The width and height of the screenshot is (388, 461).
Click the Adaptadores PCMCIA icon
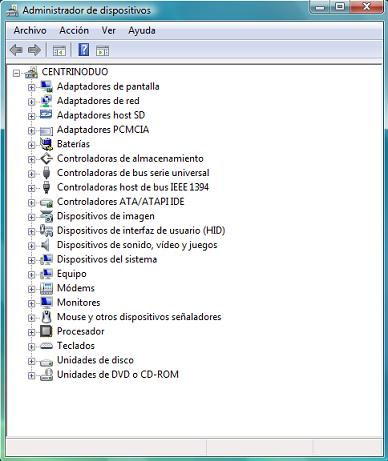(x=46, y=130)
